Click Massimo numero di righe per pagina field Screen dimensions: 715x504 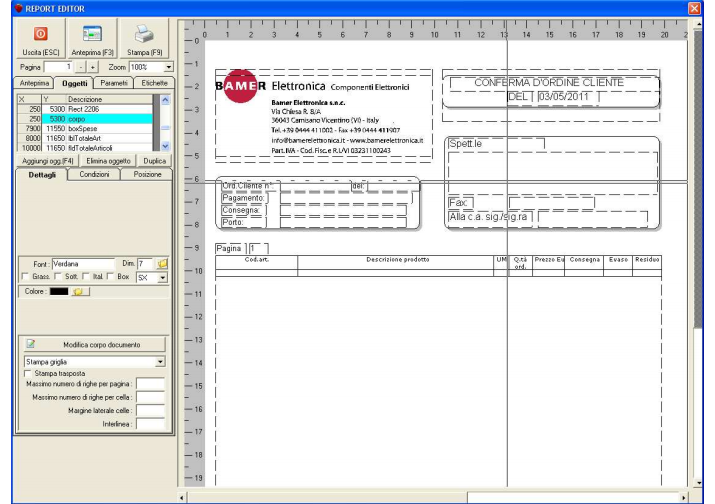[x=150, y=384]
